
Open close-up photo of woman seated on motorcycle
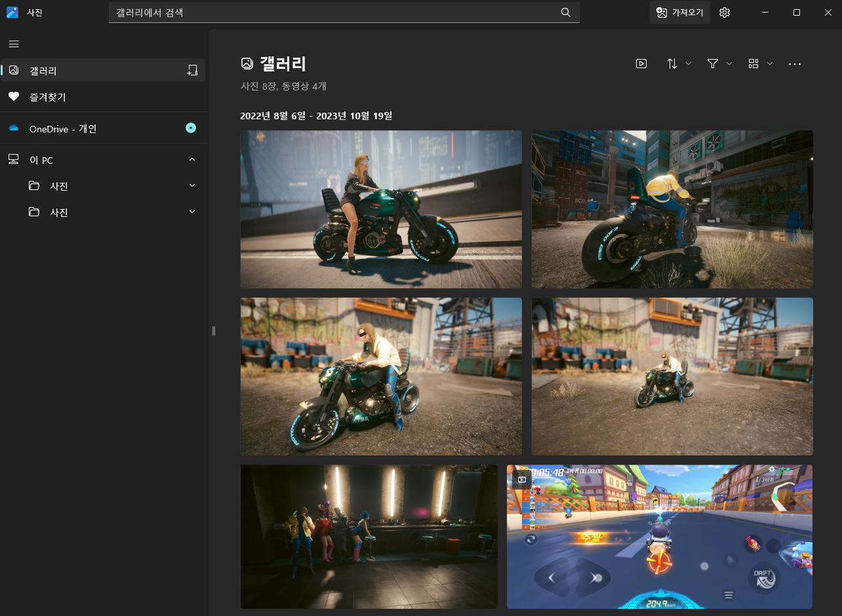[x=381, y=376]
